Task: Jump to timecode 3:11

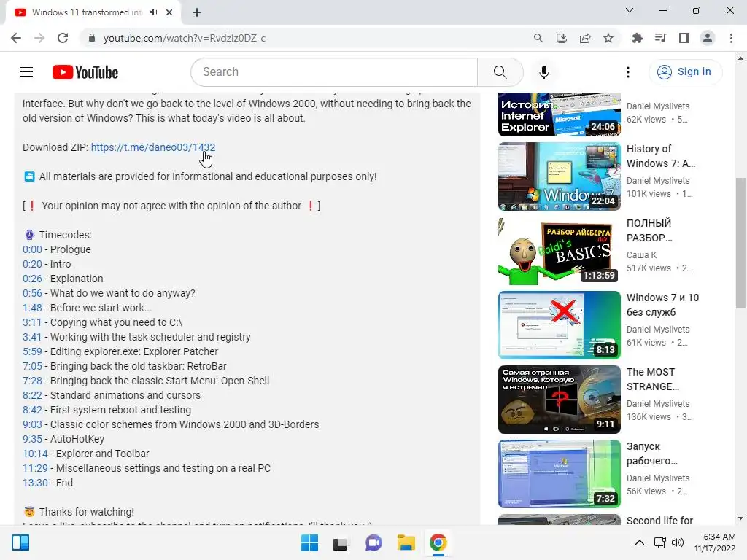Action: point(32,322)
